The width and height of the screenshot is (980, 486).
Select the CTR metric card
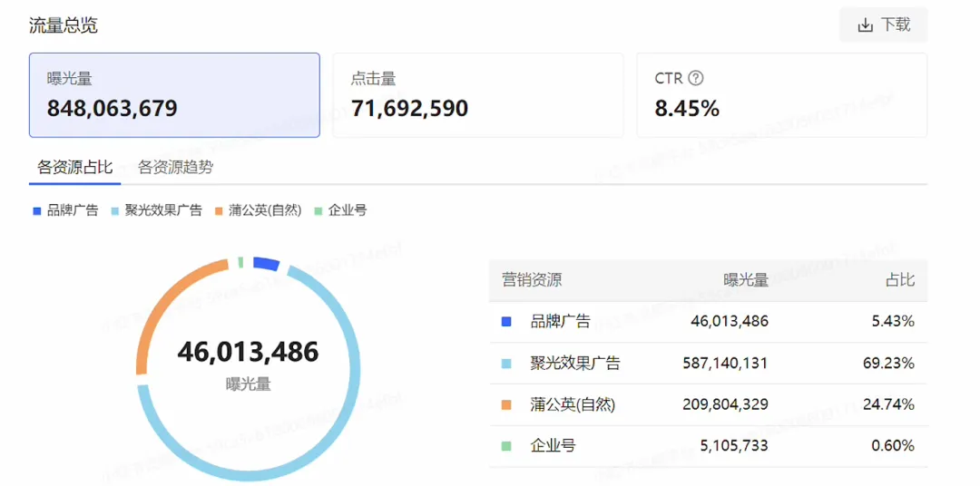[781, 95]
